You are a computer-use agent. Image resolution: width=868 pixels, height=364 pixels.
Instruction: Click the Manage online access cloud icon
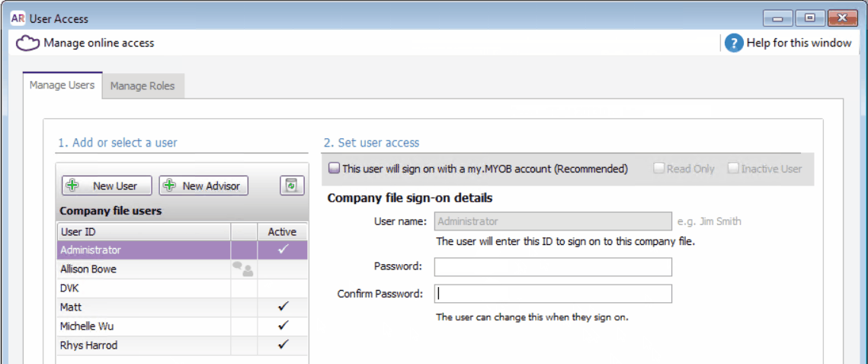coord(28,43)
